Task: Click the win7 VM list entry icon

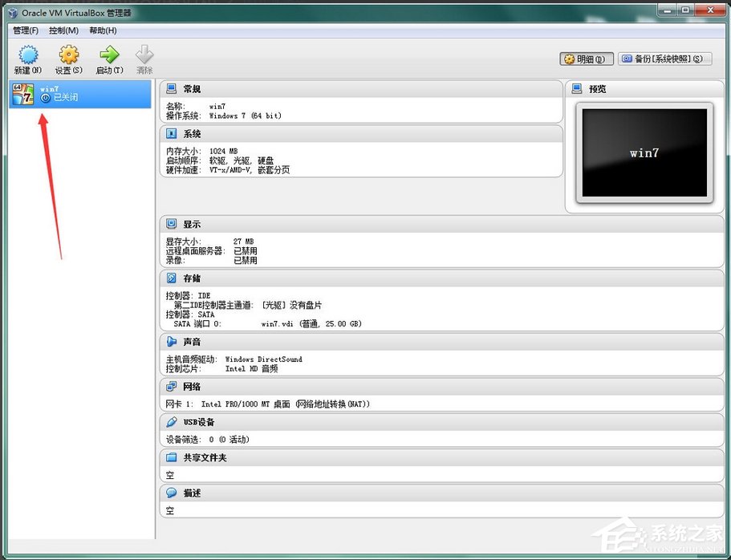Action: tap(22, 94)
